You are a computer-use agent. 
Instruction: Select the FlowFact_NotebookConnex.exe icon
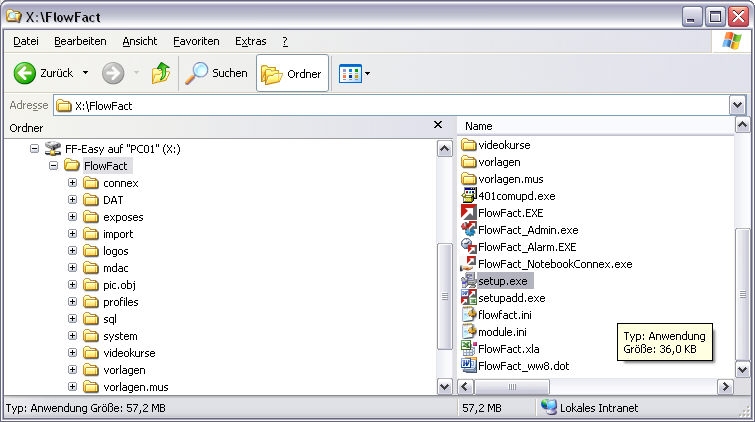469,264
